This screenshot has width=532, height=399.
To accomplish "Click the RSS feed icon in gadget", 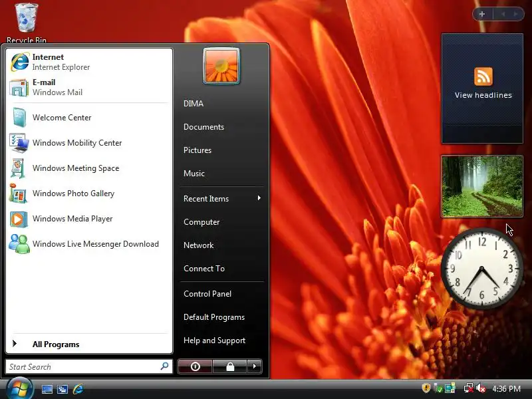I will (483, 76).
